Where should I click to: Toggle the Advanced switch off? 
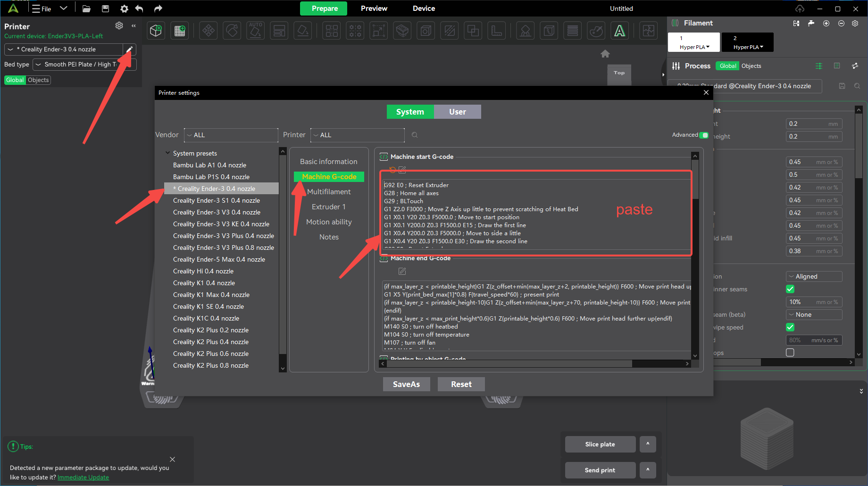pos(703,135)
